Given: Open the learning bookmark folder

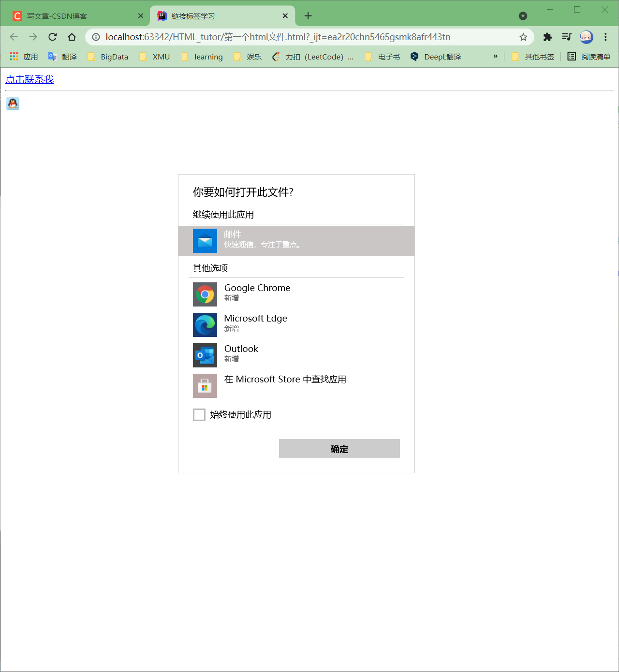Looking at the screenshot, I should coord(202,57).
